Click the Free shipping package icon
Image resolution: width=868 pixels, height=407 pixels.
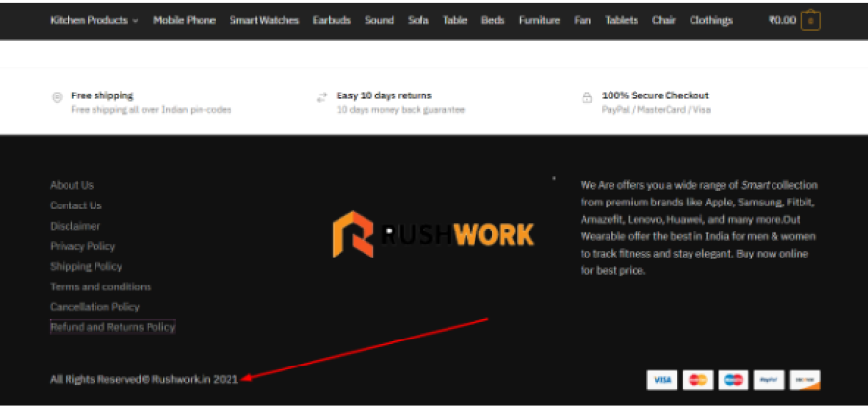[57, 97]
